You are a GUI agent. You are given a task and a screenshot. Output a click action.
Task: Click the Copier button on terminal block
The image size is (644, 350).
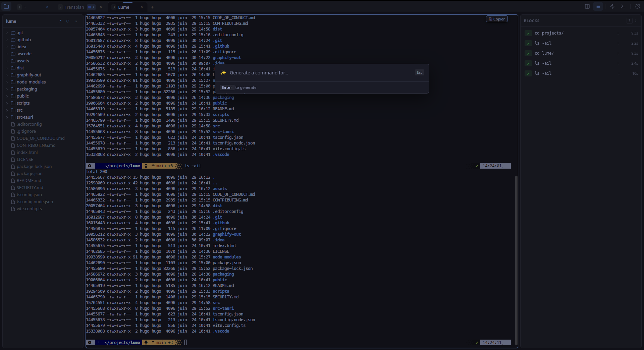(x=497, y=19)
